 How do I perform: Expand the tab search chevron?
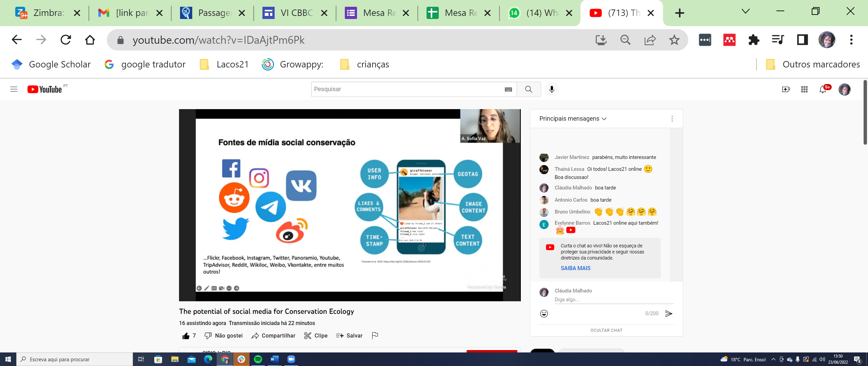click(746, 12)
